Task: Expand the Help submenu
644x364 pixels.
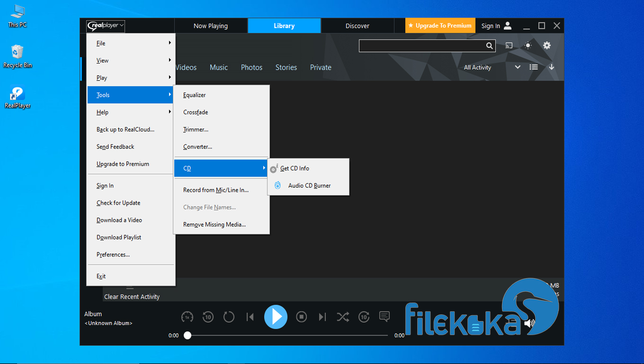Action: click(x=131, y=112)
